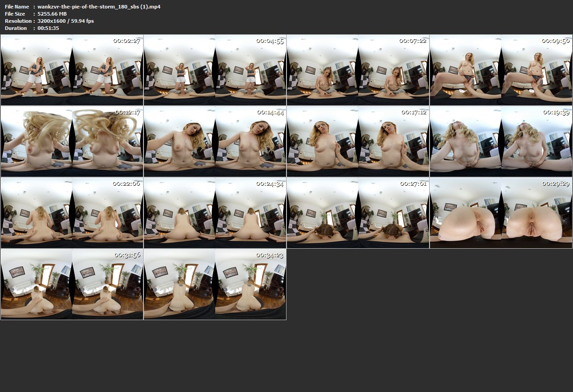This screenshot has width=573, height=392.
Task: Open the frame stamped 00:24:34
Action: pyautogui.click(x=215, y=213)
